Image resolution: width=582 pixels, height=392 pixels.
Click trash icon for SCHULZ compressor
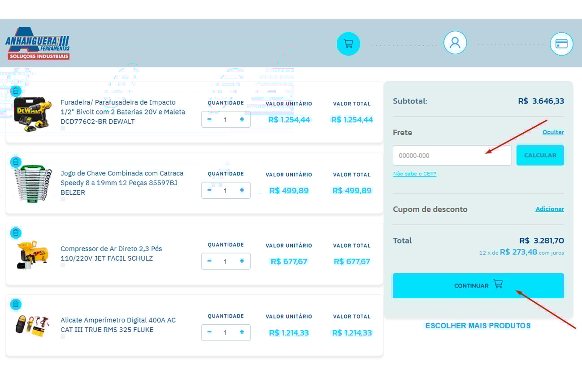[16, 233]
